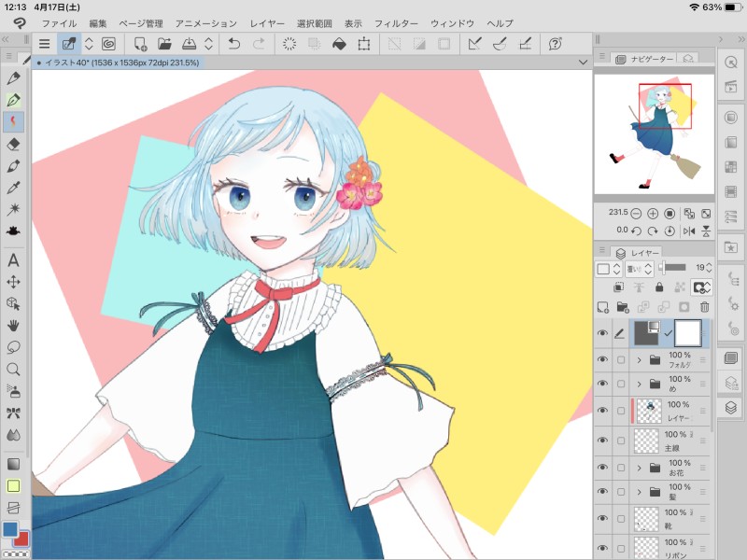The image size is (747, 560).
Task: Expand the お花 layer folder
Action: coord(640,468)
